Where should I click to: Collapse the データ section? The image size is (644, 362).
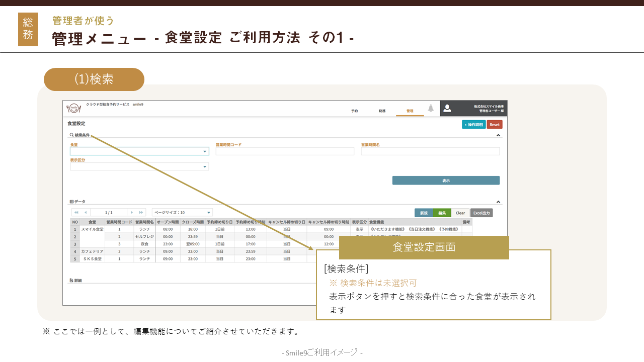click(x=498, y=202)
